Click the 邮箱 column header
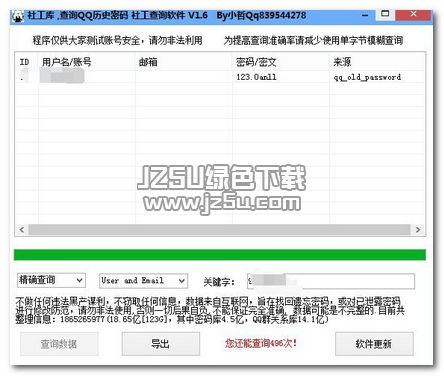 pos(184,62)
